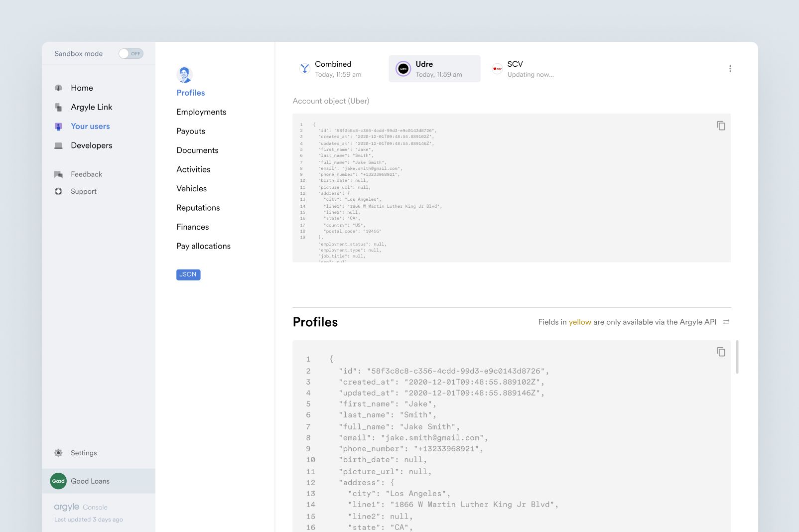Copy the Profiles JSON block
This screenshot has width=799, height=532.
point(721,352)
